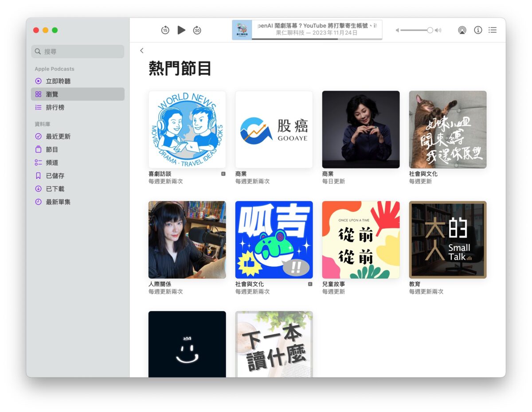Image resolution: width=532 pixels, height=412 pixels.
Task: Click the explicit badge beside 喜劇訪談
Action: 223,174
